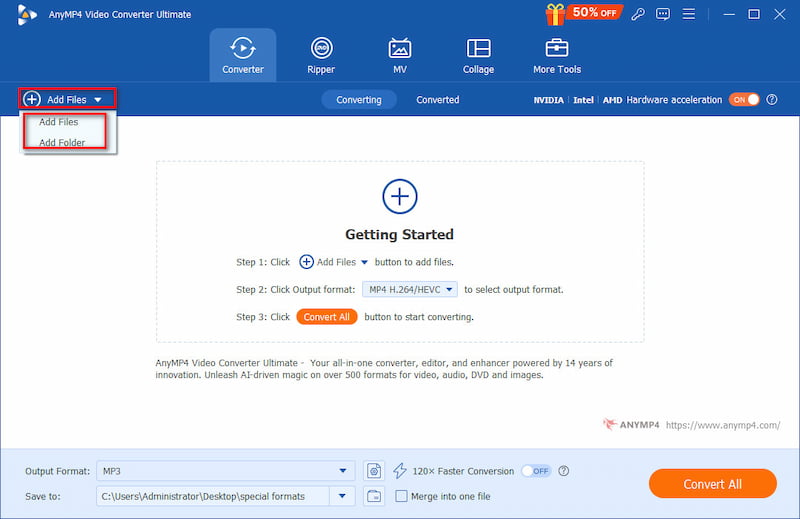Open the Converter tab
Viewport: 800px width, 519px height.
pyautogui.click(x=242, y=55)
